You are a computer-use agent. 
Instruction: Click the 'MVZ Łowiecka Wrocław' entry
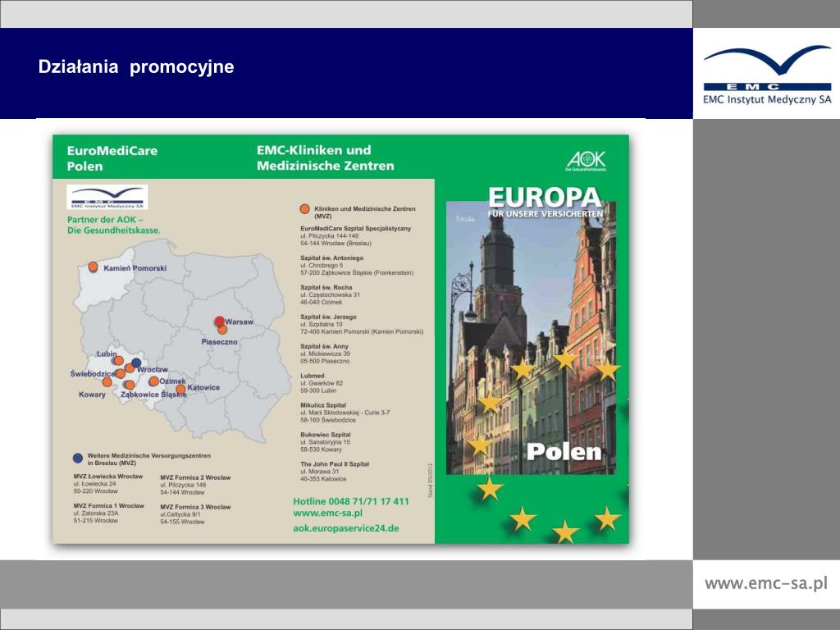[x=108, y=483]
